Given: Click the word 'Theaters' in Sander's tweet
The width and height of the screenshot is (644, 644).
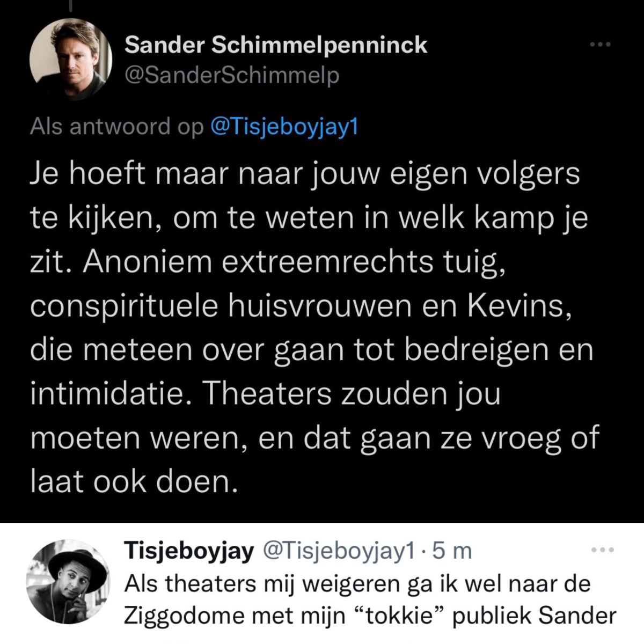Looking at the screenshot, I should pos(267,394).
